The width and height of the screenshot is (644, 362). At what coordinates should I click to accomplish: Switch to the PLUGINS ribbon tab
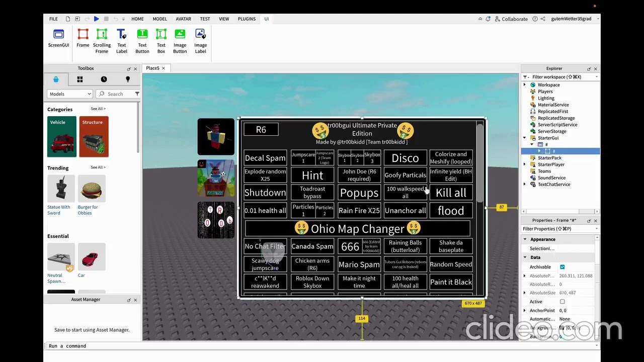tap(247, 19)
